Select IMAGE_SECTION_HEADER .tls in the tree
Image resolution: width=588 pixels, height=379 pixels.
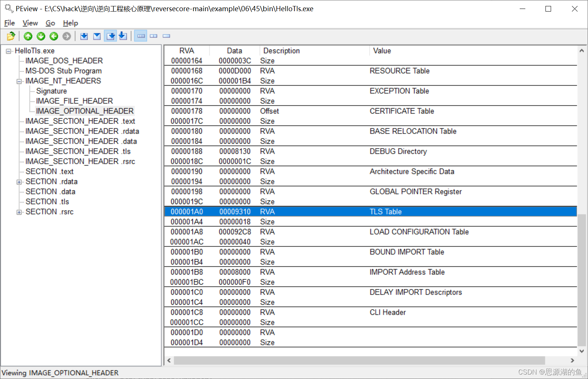click(78, 151)
